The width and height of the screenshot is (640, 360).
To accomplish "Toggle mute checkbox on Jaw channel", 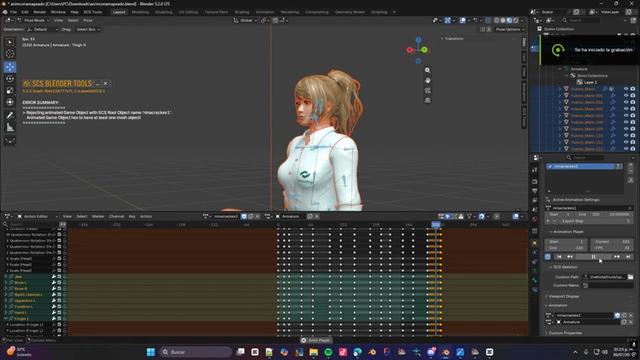I will (x=59, y=277).
